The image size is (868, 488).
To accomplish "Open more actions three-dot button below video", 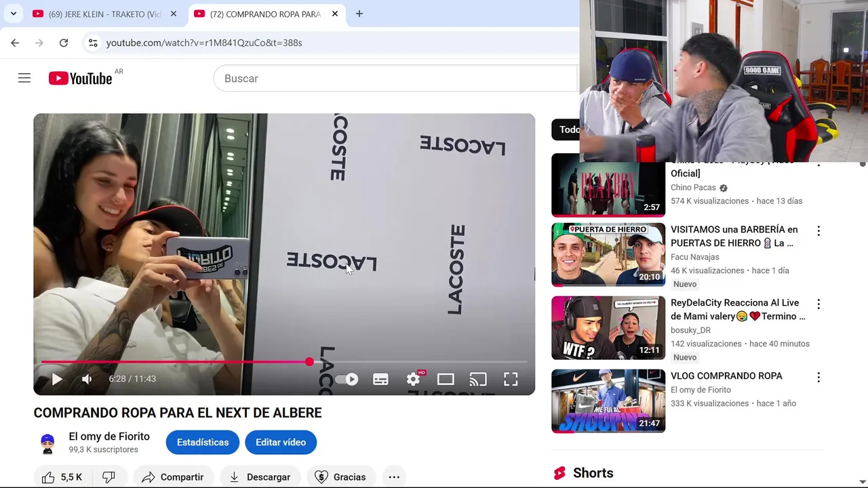I will [x=394, y=477].
